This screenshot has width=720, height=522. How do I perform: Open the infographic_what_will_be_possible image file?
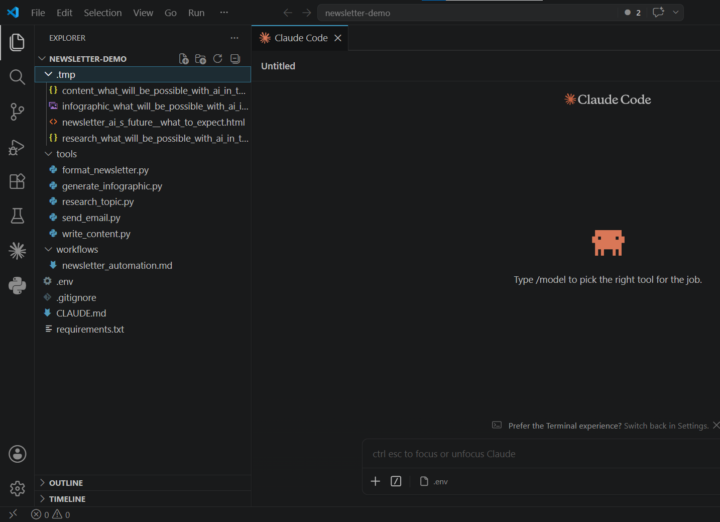[x=143, y=106]
